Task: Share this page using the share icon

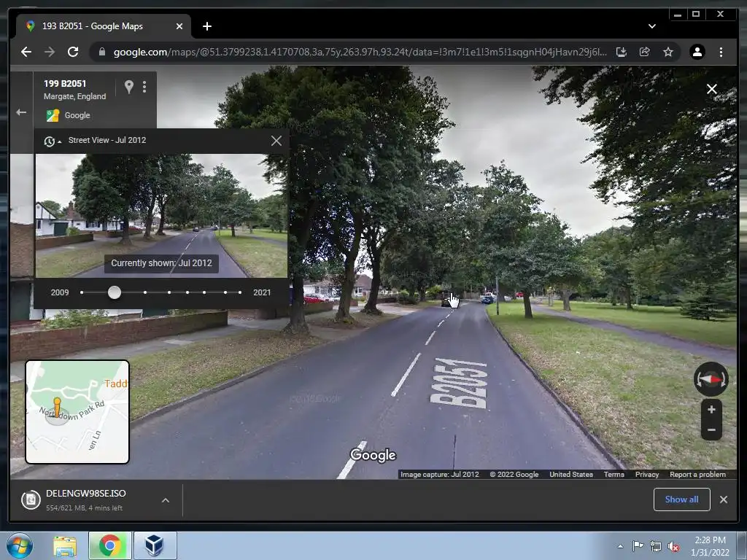Action: point(645,52)
